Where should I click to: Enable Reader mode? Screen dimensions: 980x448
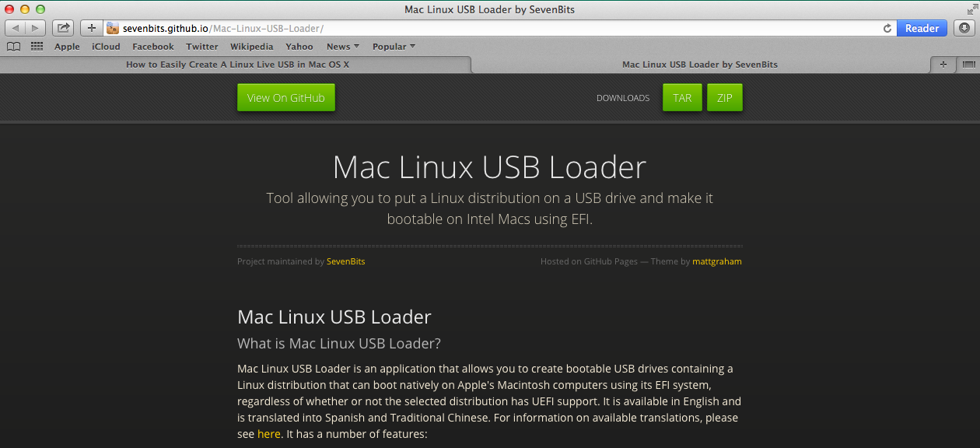(x=922, y=28)
